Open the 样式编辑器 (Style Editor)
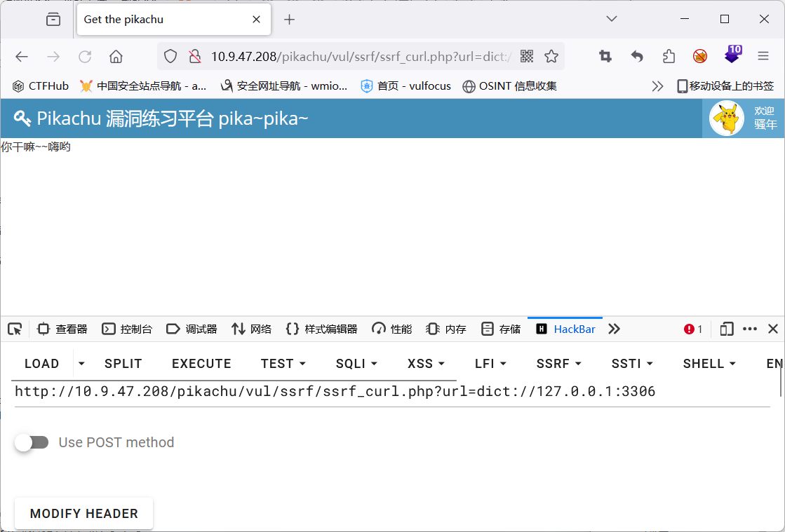 click(x=321, y=328)
